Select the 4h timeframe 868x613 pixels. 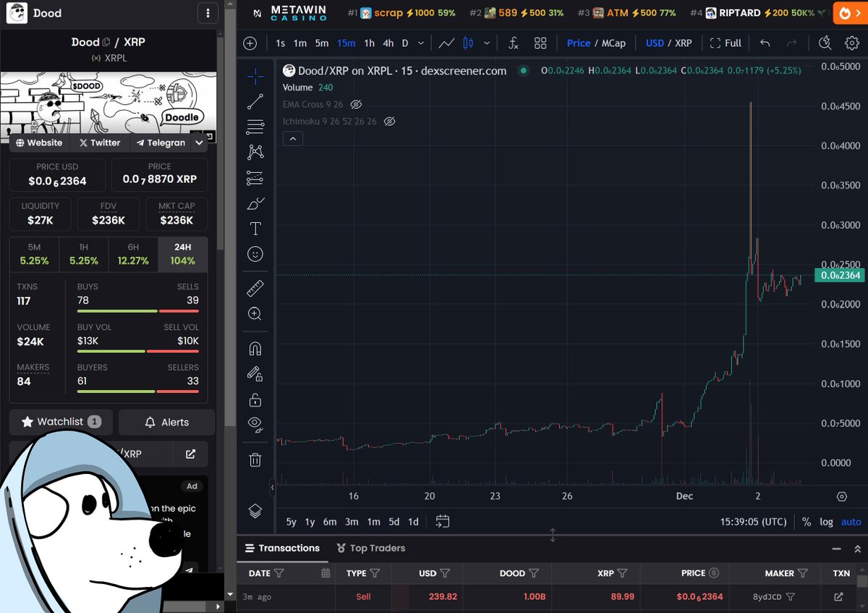pos(388,43)
